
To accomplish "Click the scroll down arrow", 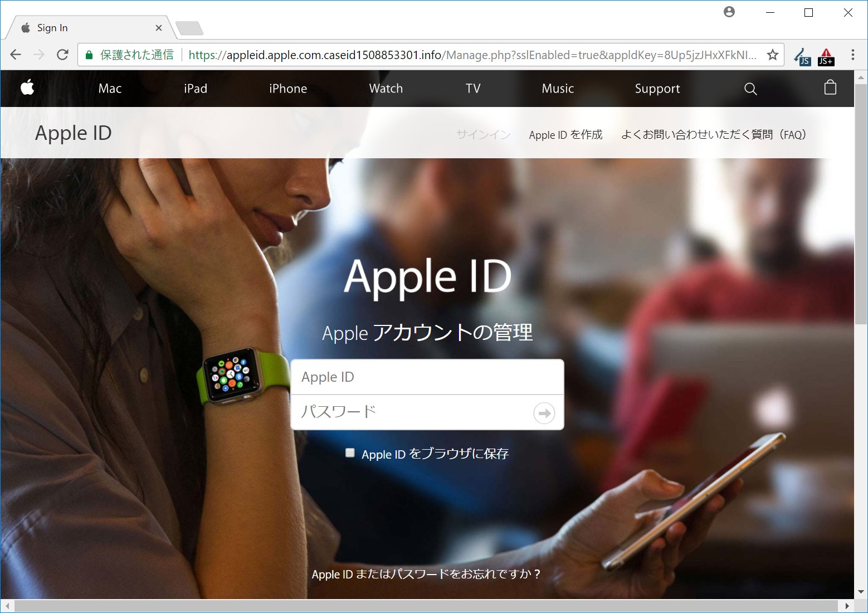I will (861, 592).
